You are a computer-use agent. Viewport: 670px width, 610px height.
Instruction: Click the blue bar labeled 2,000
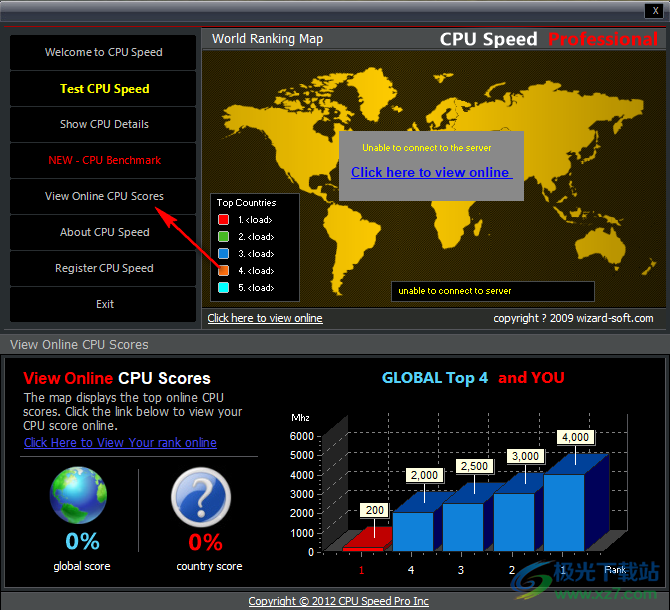coord(413,531)
